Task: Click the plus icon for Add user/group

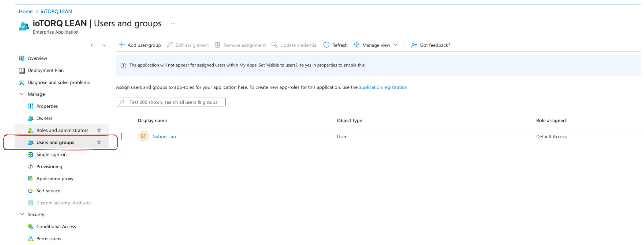Action: (x=122, y=45)
